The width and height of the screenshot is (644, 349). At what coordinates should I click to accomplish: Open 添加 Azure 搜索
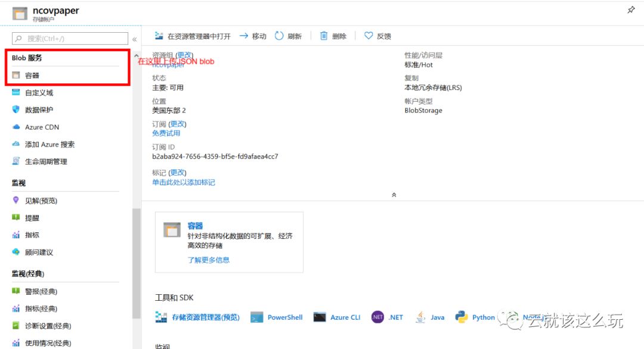pos(49,144)
